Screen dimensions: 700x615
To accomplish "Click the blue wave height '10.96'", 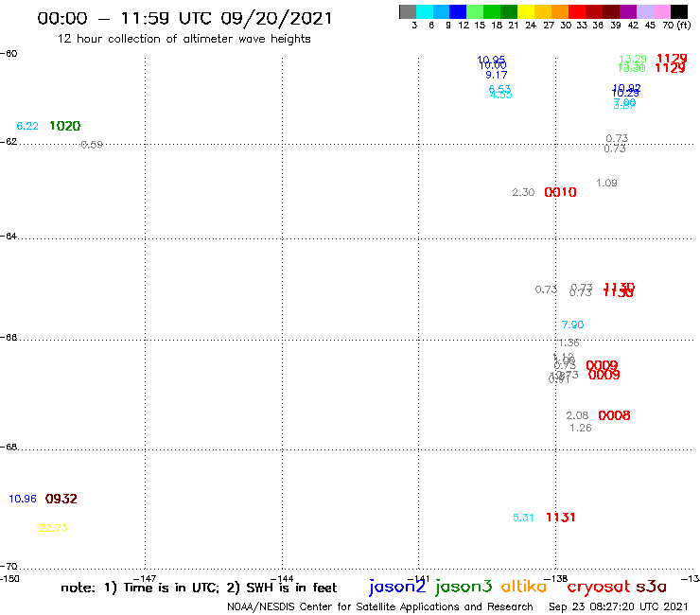I will 23,499.
